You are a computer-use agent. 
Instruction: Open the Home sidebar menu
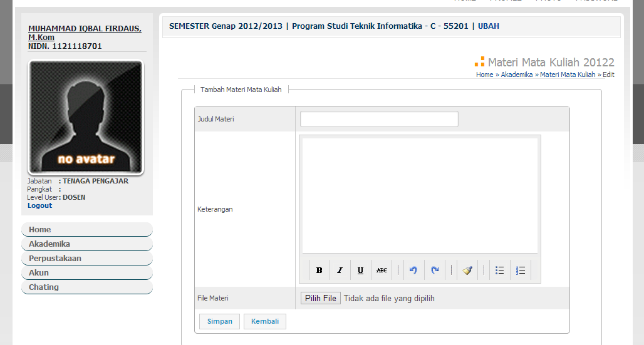[x=86, y=230]
